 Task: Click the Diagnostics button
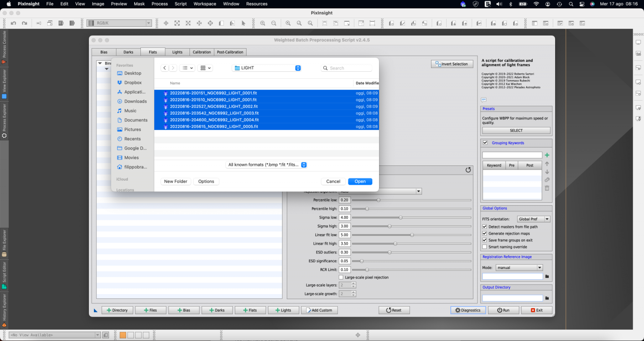tap(468, 310)
